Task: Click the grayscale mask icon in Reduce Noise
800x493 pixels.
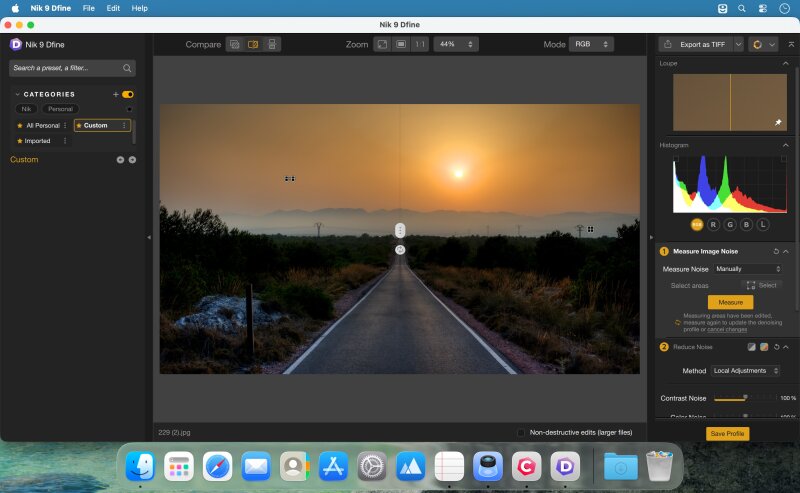Action: tap(752, 347)
